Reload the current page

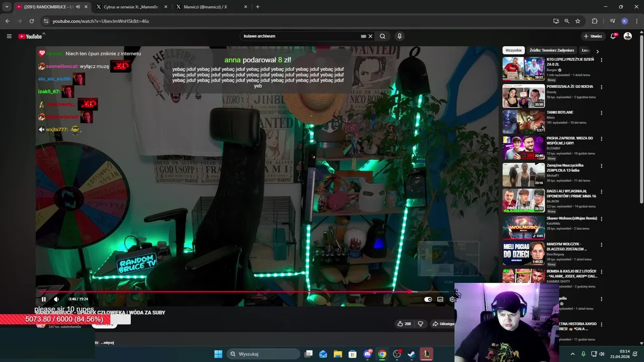[x=32, y=21]
